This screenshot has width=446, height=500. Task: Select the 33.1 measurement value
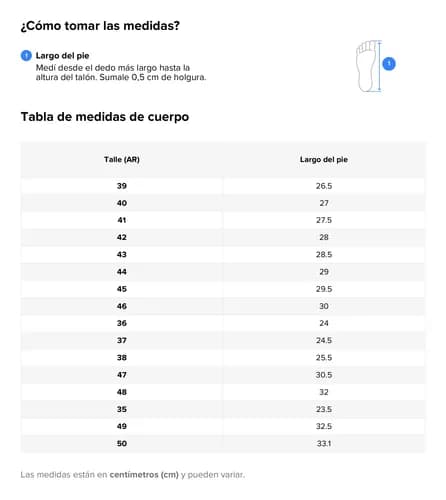coord(324,444)
